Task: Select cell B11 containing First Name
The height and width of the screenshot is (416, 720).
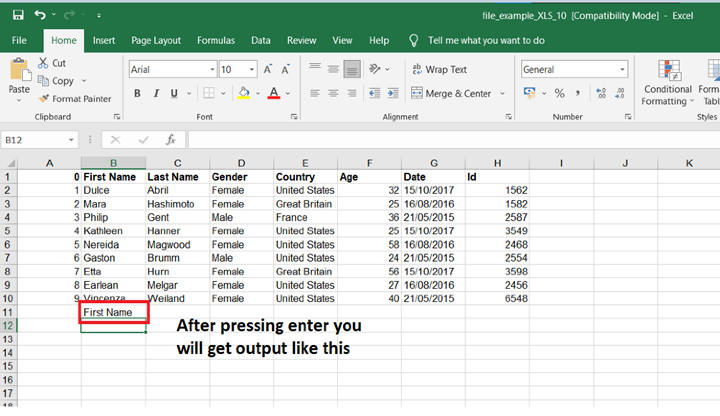Action: (113, 312)
